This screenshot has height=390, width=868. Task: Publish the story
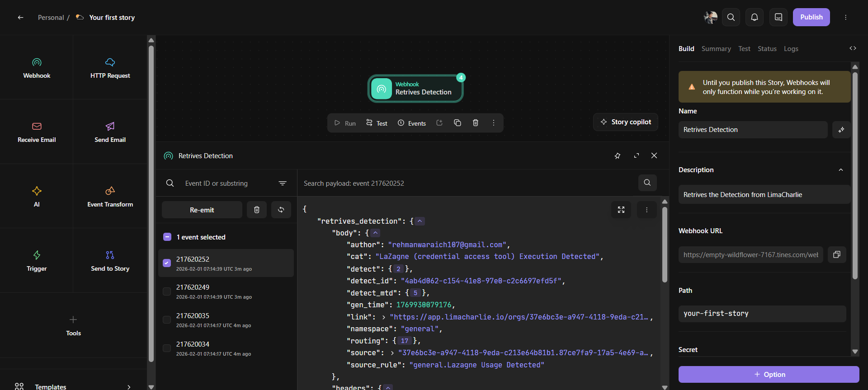[811, 17]
